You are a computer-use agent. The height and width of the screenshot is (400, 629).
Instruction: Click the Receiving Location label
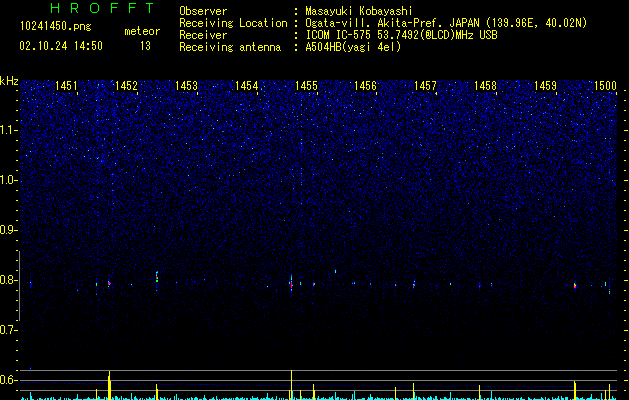(x=233, y=23)
